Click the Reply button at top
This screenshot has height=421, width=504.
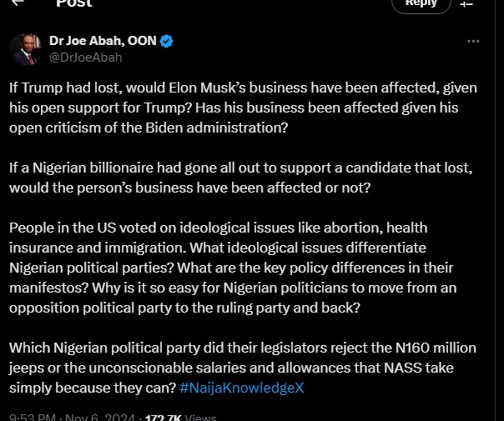click(x=421, y=3)
